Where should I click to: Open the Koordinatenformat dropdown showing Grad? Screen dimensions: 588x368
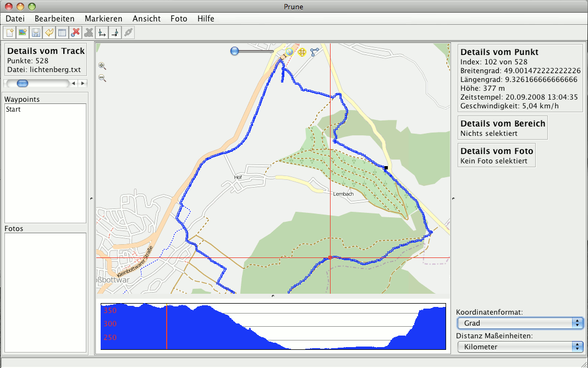520,323
